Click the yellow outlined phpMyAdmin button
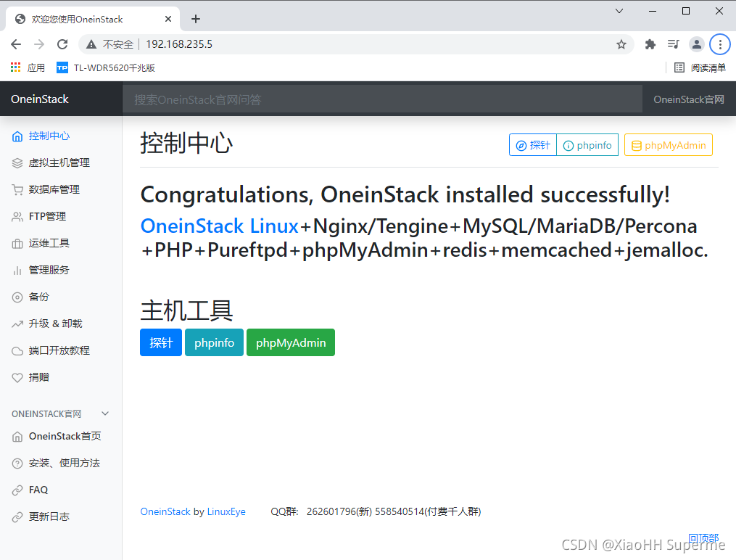The image size is (736, 560). coord(669,145)
